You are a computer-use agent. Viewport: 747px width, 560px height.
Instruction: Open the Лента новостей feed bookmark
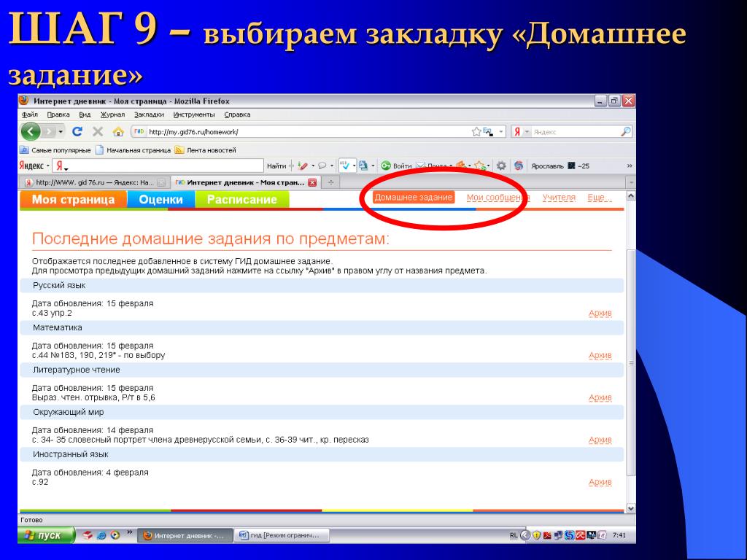pyautogui.click(x=205, y=150)
